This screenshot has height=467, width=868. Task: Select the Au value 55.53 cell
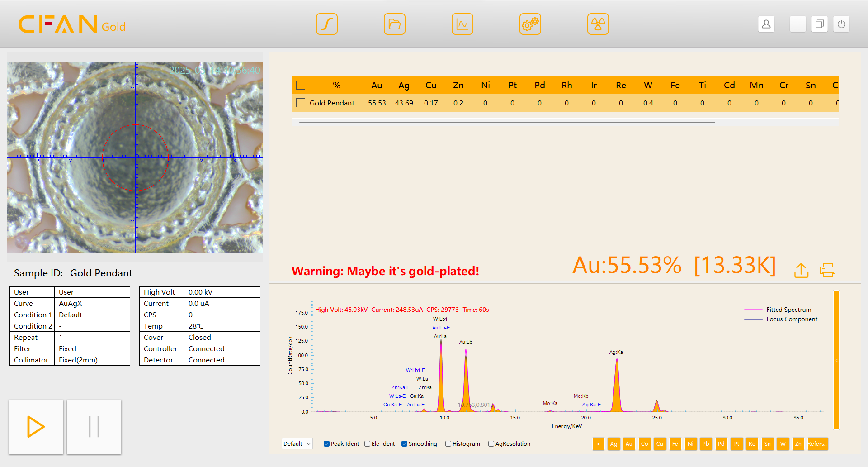pyautogui.click(x=377, y=103)
